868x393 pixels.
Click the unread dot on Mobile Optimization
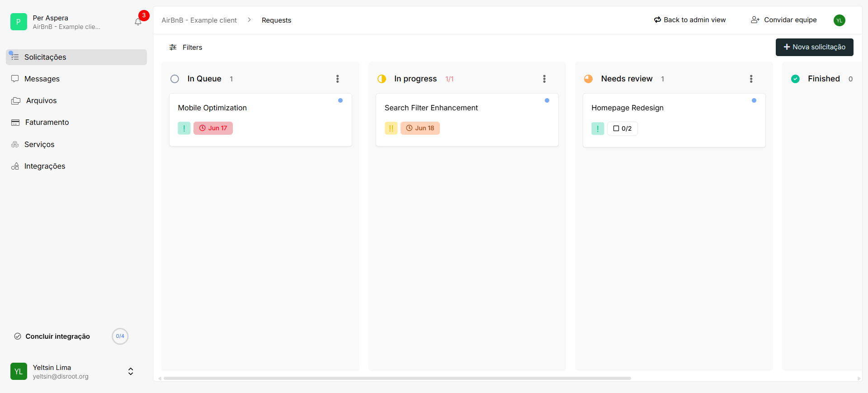340,100
